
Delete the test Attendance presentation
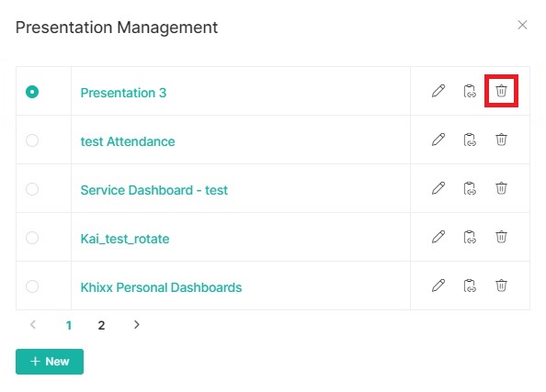501,140
